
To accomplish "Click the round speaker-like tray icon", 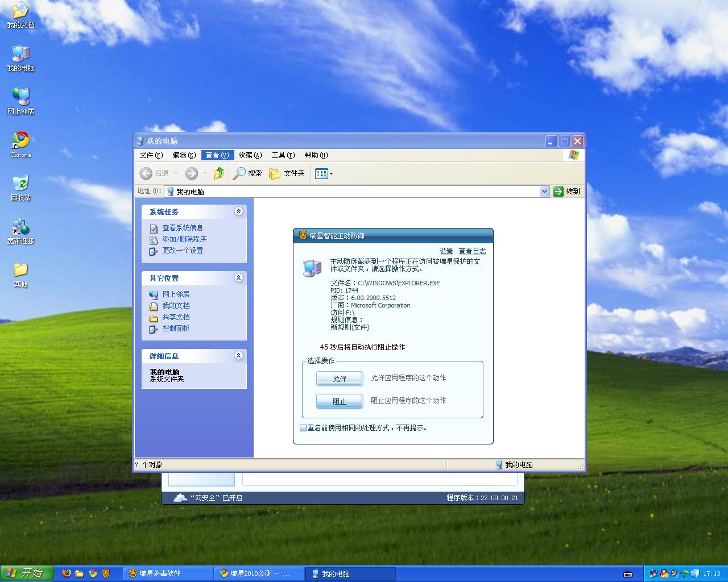I will click(674, 573).
